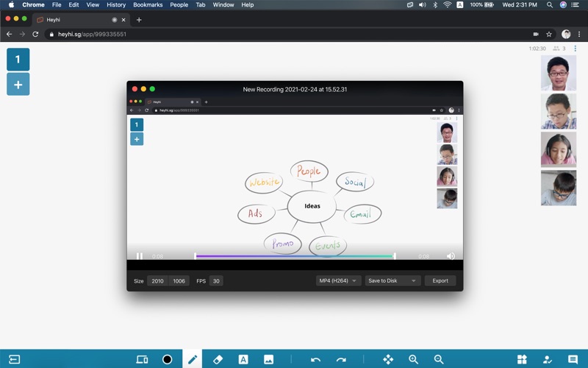This screenshot has height=368, width=588.
Task: Open the Chrome three-dot menu
Action: click(x=579, y=34)
